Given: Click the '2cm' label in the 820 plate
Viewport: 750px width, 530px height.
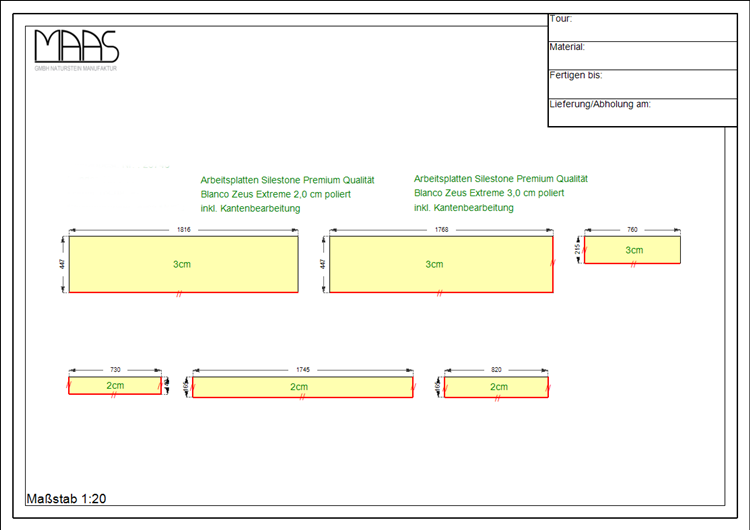Looking at the screenshot, I should pos(499,387).
